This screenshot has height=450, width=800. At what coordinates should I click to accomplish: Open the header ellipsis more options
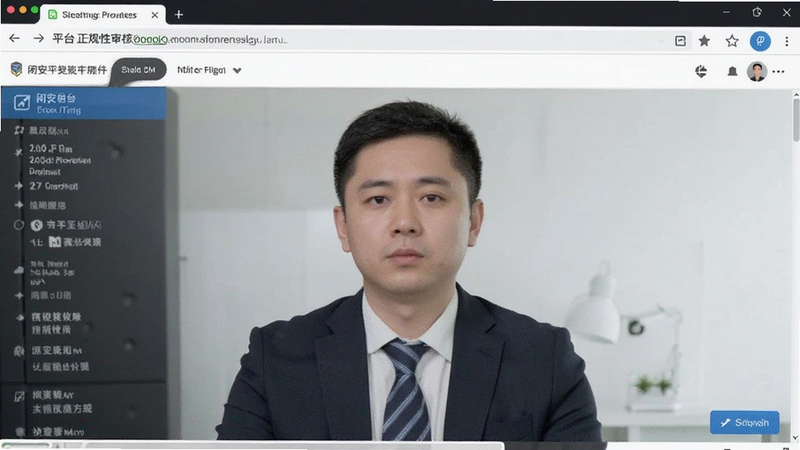point(778,72)
